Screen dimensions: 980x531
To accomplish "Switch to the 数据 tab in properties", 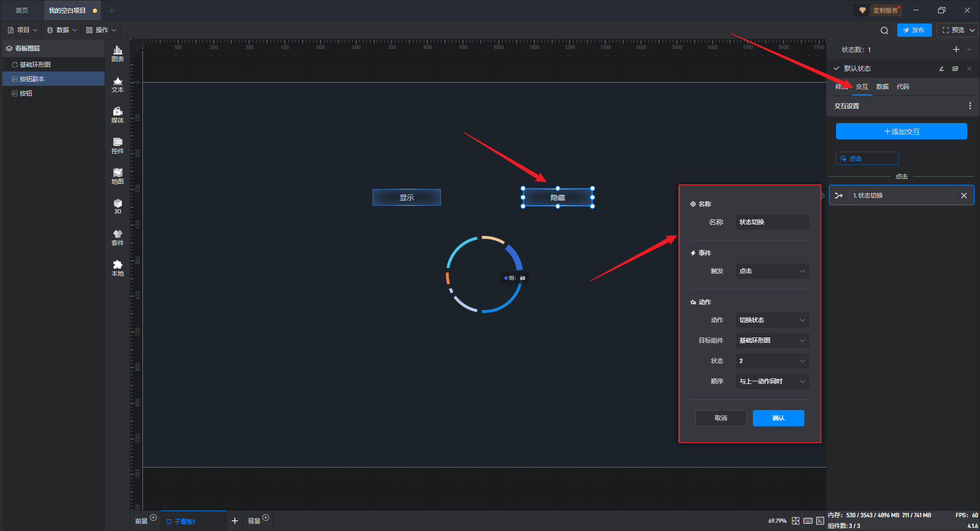I will click(882, 87).
